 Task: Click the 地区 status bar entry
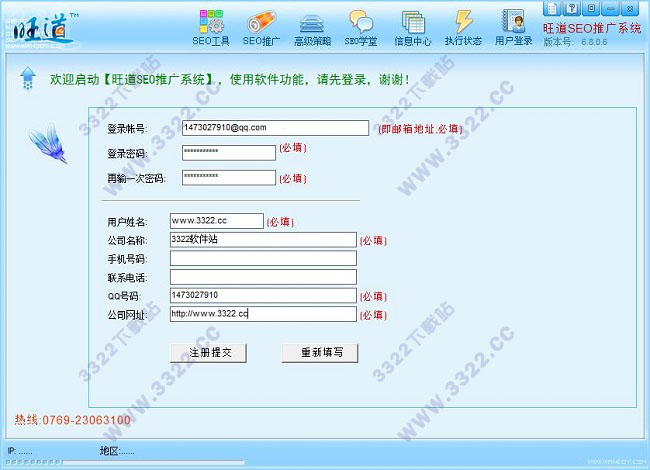pyautogui.click(x=117, y=451)
